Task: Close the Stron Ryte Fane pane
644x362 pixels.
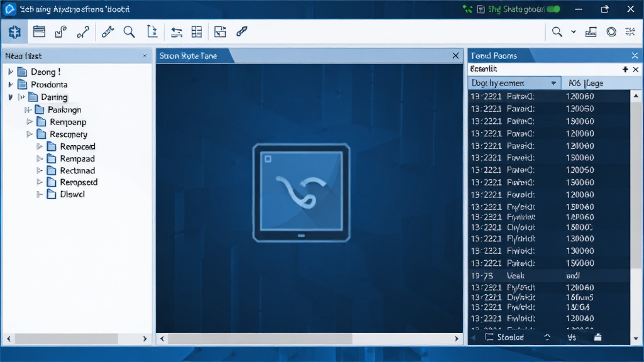Action: click(455, 55)
